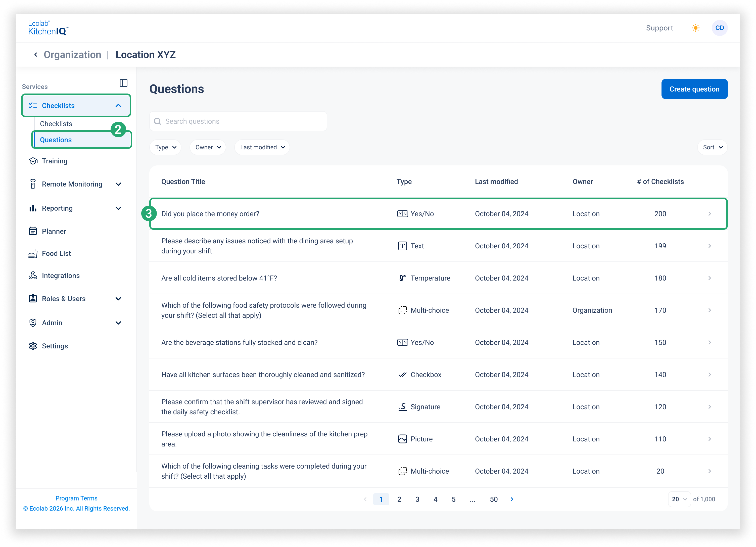Open the Program Terms link
Screen dimensions: 756x547
[76, 498]
